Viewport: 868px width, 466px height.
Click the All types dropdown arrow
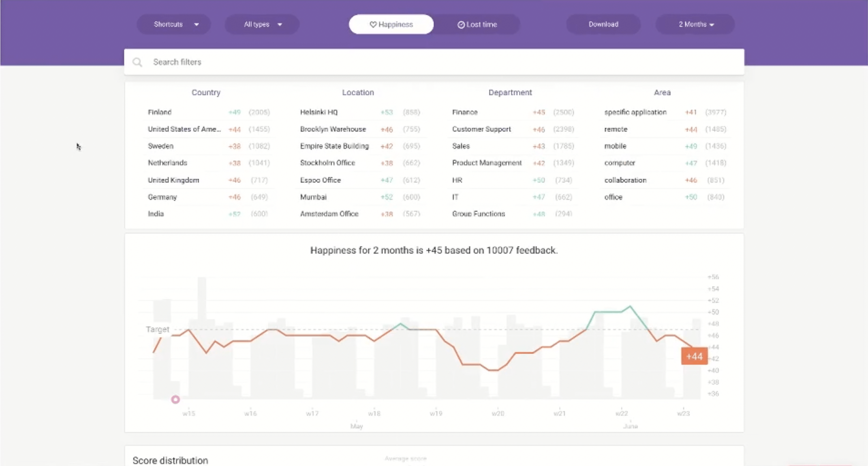coord(280,25)
